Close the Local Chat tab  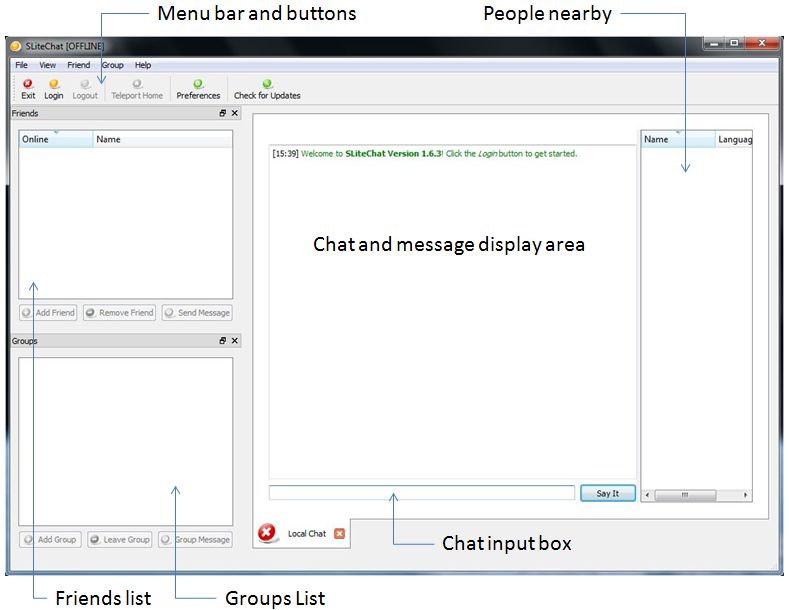(339, 534)
